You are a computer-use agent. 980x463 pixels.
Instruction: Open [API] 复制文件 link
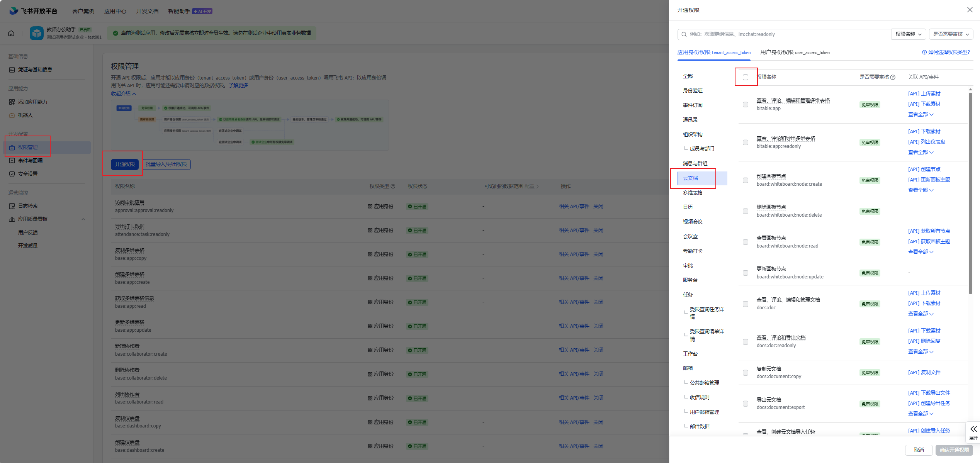[924, 372]
